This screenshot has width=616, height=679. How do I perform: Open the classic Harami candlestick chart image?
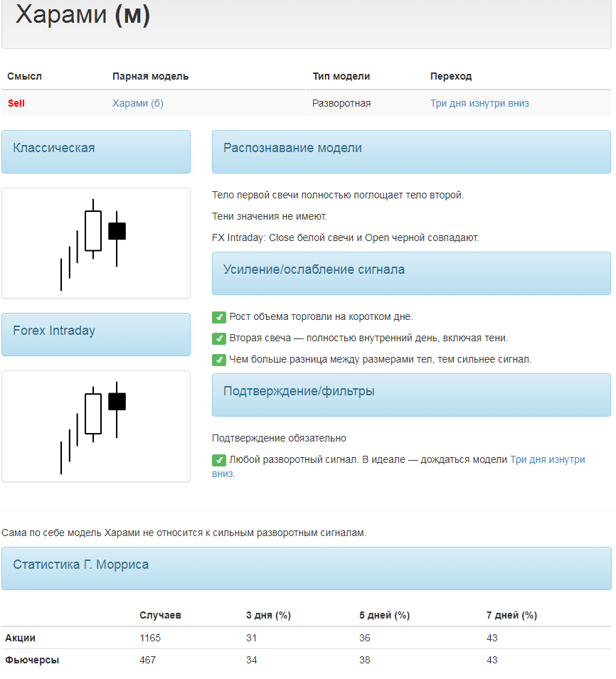96,243
